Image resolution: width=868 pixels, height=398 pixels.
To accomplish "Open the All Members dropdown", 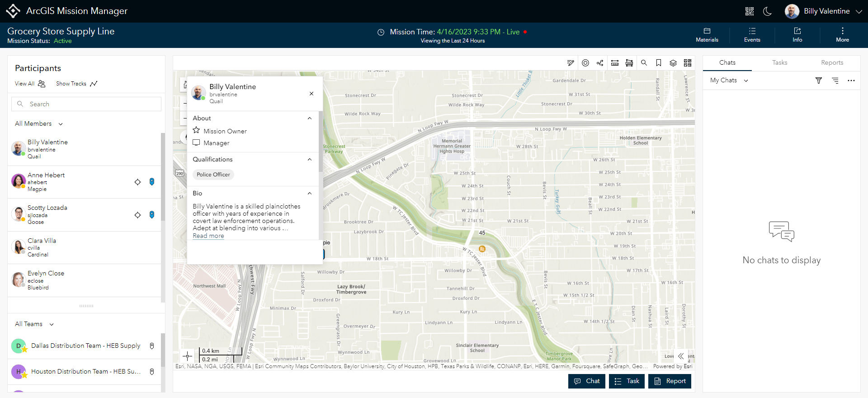I will 39,124.
